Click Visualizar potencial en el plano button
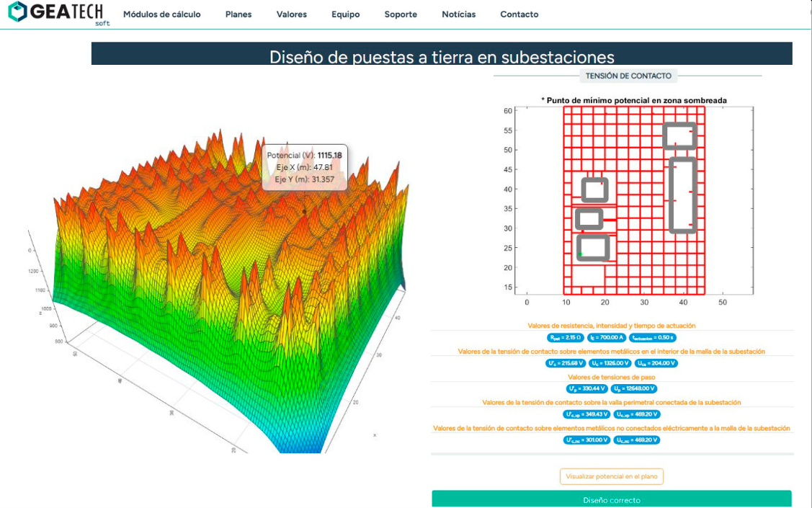 611,476
